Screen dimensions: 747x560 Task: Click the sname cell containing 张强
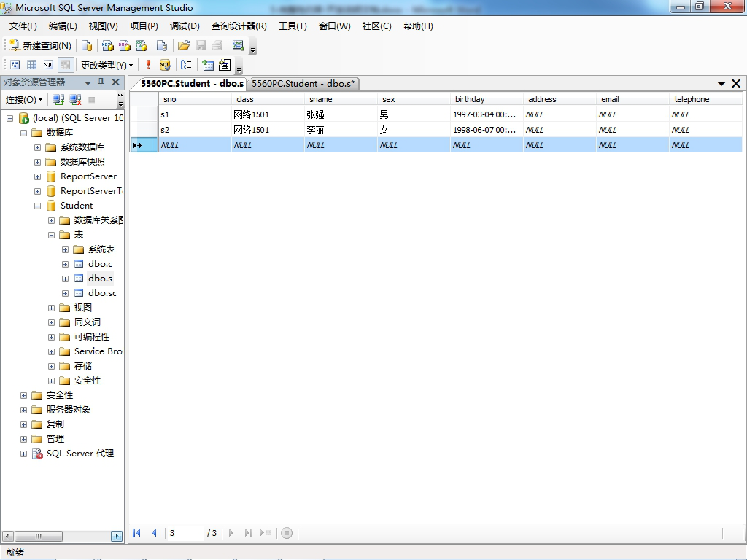(341, 114)
